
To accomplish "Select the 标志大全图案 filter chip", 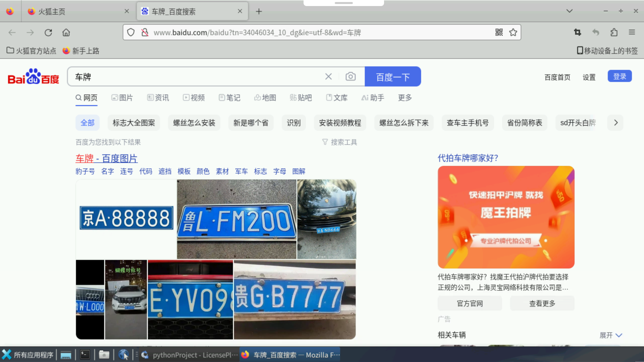I will click(133, 123).
